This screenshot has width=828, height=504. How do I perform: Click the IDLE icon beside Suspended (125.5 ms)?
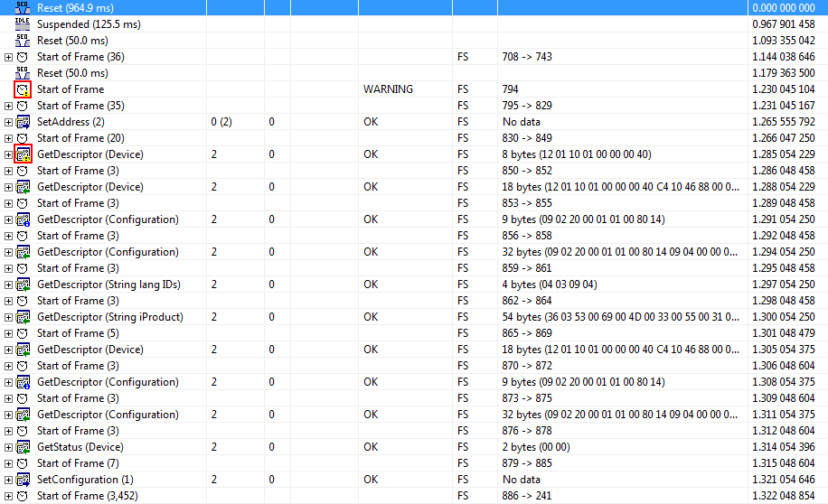tap(23, 24)
